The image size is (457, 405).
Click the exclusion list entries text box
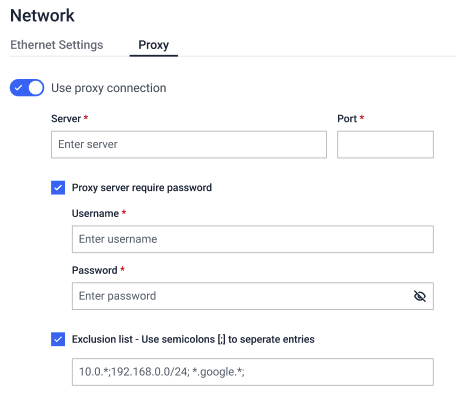[x=253, y=372]
